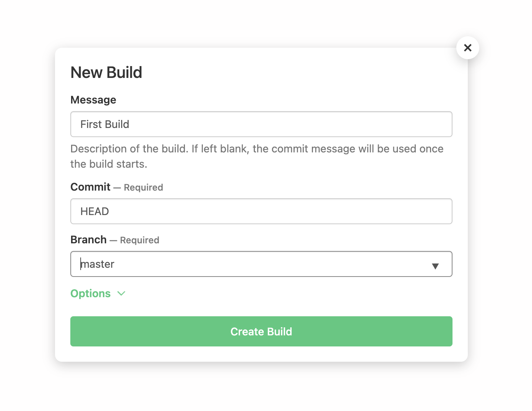This screenshot has height=411, width=532.
Task: Click the Options link
Action: point(90,293)
